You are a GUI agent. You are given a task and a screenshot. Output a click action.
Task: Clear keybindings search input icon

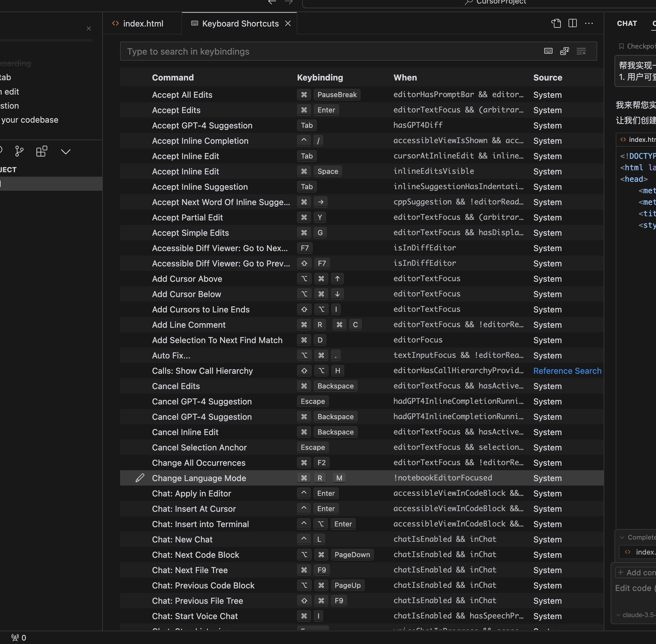(581, 51)
